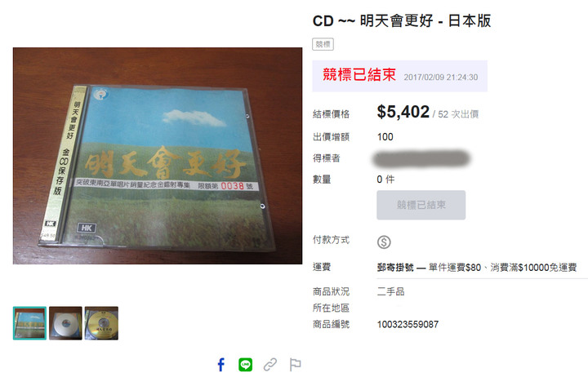Click the final price $5,402

pyautogui.click(x=403, y=112)
